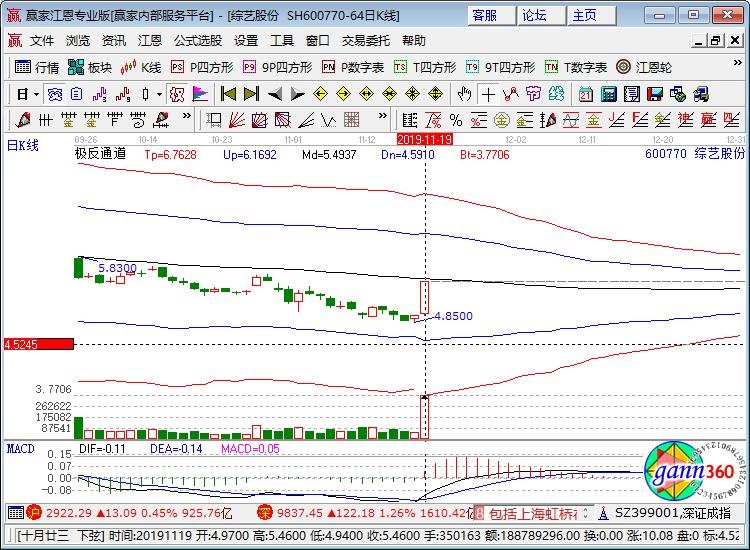The image size is (750, 550).
Task: Open the notepad list icon
Action: (631, 94)
